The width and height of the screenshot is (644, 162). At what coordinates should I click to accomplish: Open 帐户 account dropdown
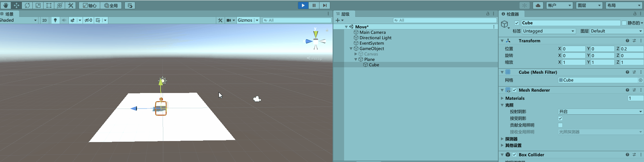pos(560,5)
